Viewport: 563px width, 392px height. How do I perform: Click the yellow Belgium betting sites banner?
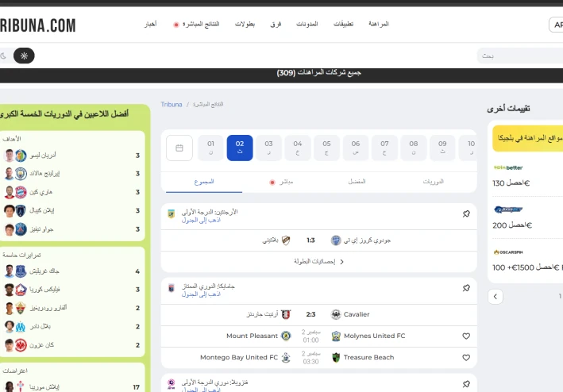point(528,138)
